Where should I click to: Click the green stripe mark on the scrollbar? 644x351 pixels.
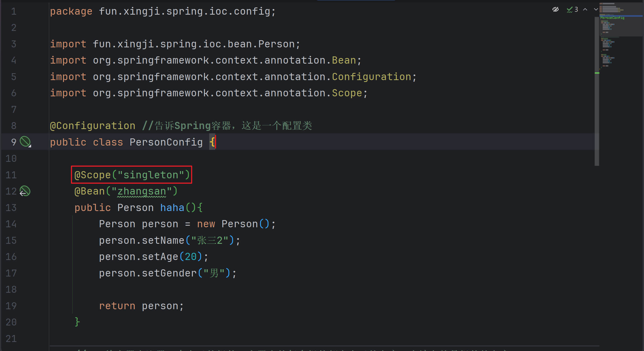pyautogui.click(x=597, y=73)
